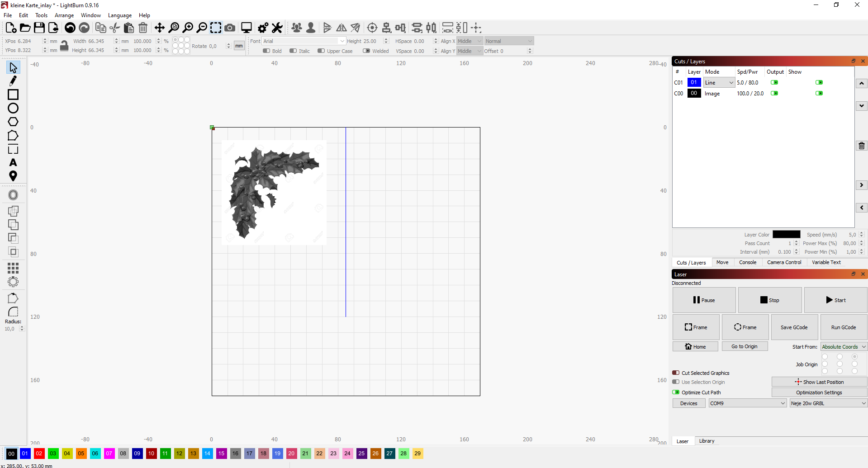This screenshot has width=868, height=468.
Task: Enable Cut Selected Graphics switch
Action: 676,373
